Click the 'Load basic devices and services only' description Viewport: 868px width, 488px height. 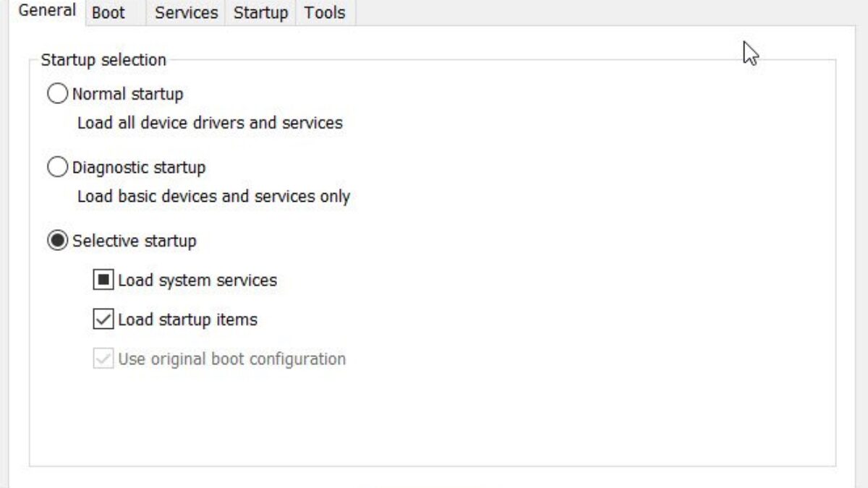coord(213,197)
